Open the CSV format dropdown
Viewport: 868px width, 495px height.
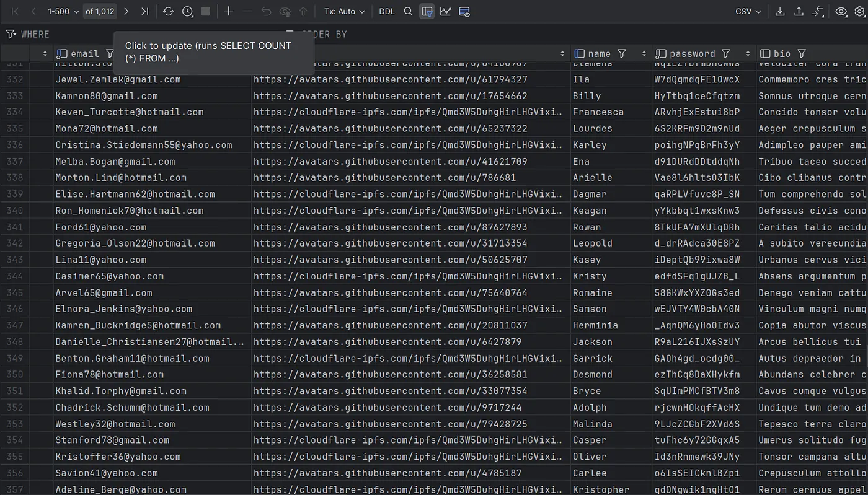coord(748,11)
